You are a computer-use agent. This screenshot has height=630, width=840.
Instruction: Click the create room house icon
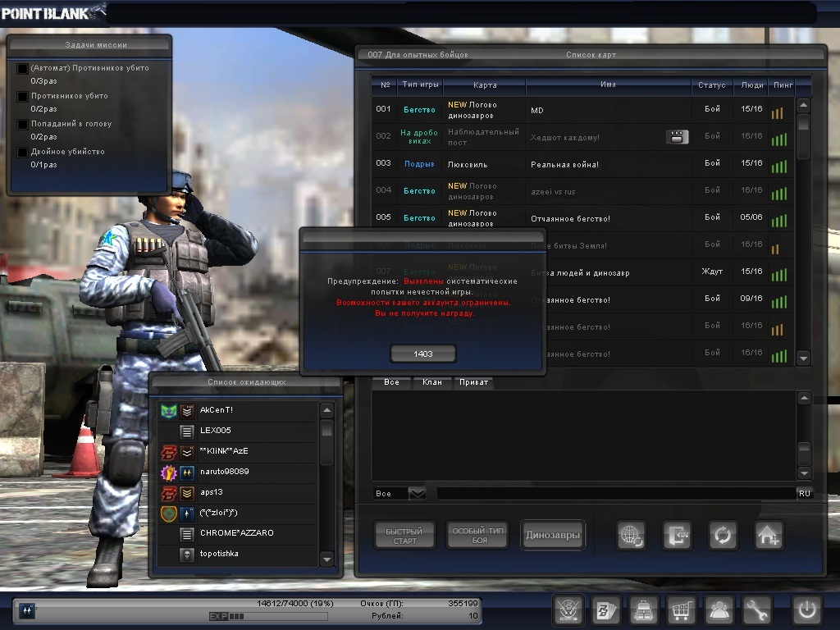coord(769,535)
